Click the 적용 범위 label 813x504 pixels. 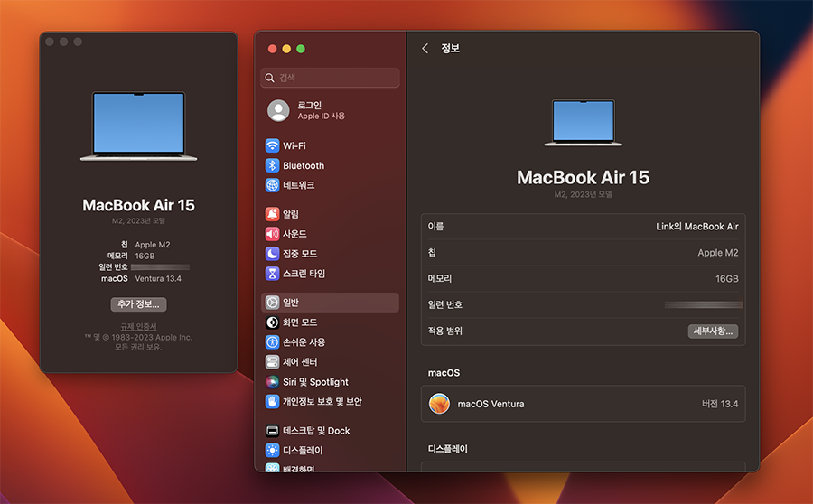click(x=444, y=331)
